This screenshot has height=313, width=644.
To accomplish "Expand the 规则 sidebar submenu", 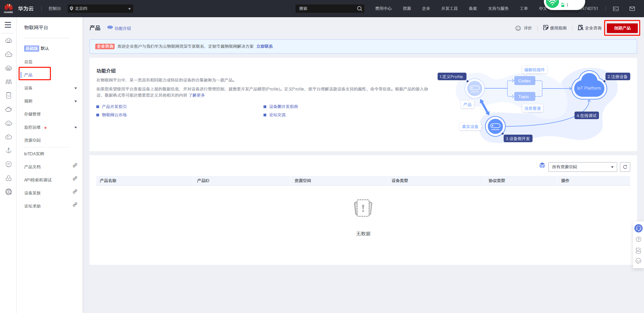I will coord(76,101).
